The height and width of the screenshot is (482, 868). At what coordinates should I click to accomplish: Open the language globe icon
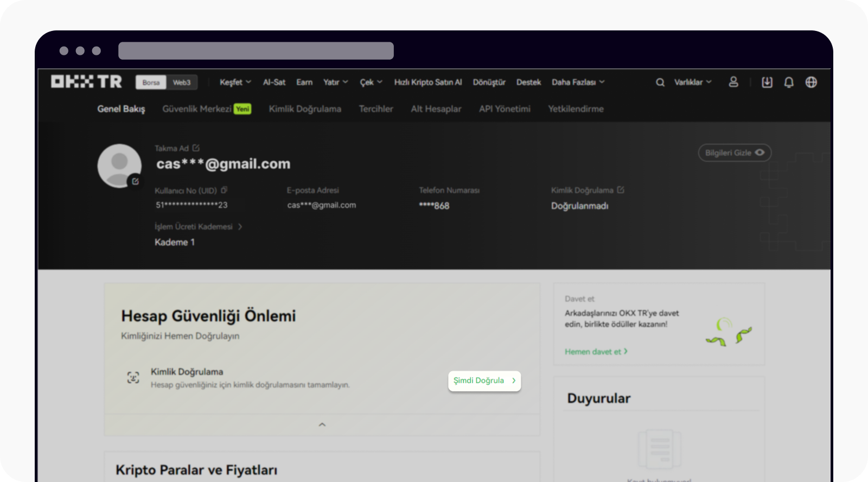pos(811,82)
